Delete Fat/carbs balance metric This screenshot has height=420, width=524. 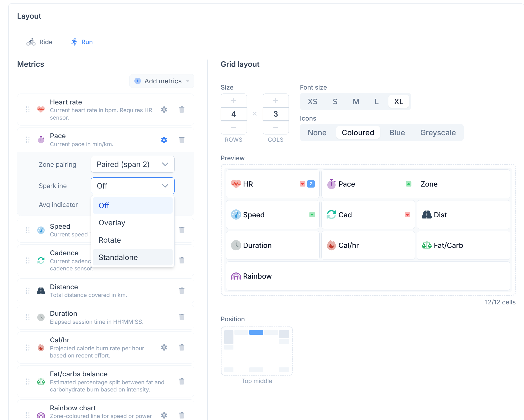(182, 381)
